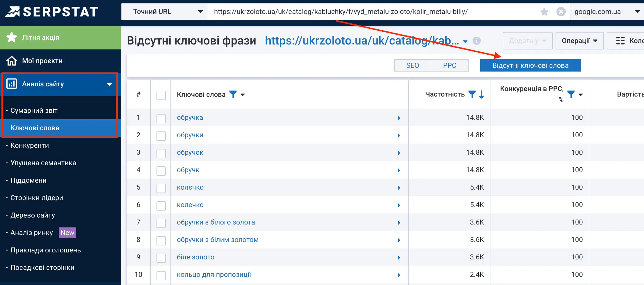644x285 pixels.
Task: Switch to the PPC tab
Action: click(x=450, y=65)
